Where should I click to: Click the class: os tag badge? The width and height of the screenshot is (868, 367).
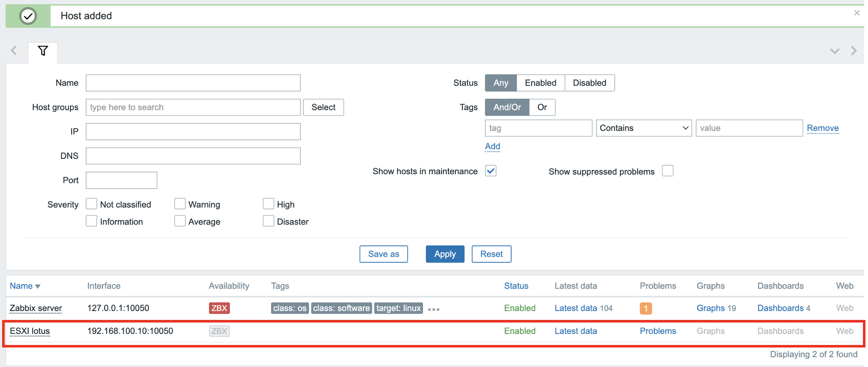coord(290,308)
